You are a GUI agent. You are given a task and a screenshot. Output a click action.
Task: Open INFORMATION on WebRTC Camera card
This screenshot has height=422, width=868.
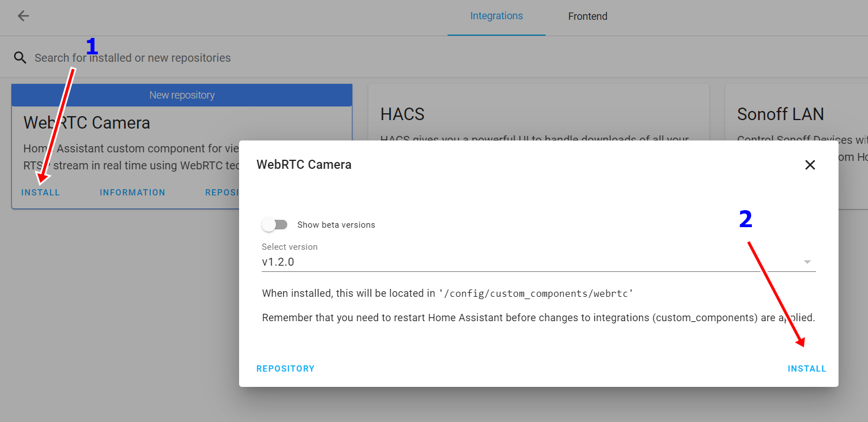click(x=133, y=193)
